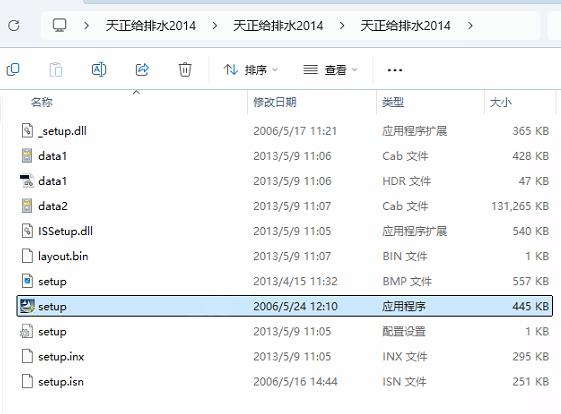Select the setup application file icon
The width and height of the screenshot is (561, 414).
pos(27,306)
